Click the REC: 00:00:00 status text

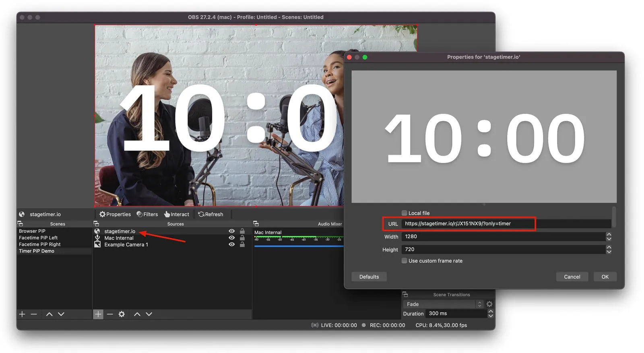387,325
